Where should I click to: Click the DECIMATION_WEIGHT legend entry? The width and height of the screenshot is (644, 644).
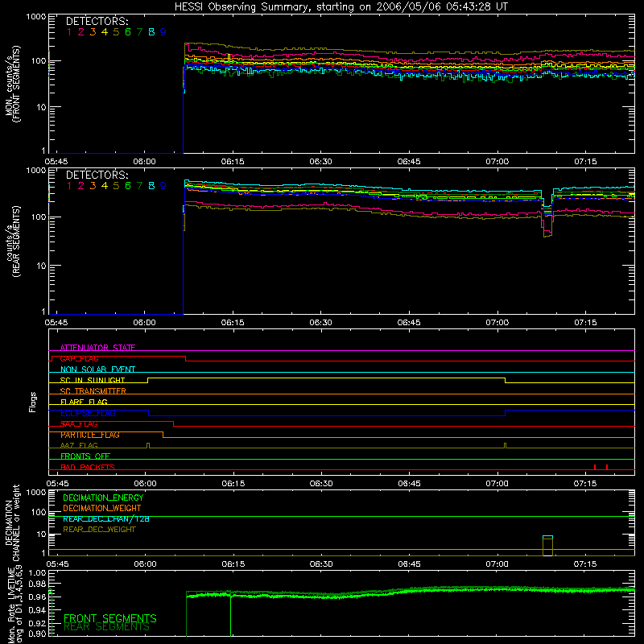tap(102, 508)
